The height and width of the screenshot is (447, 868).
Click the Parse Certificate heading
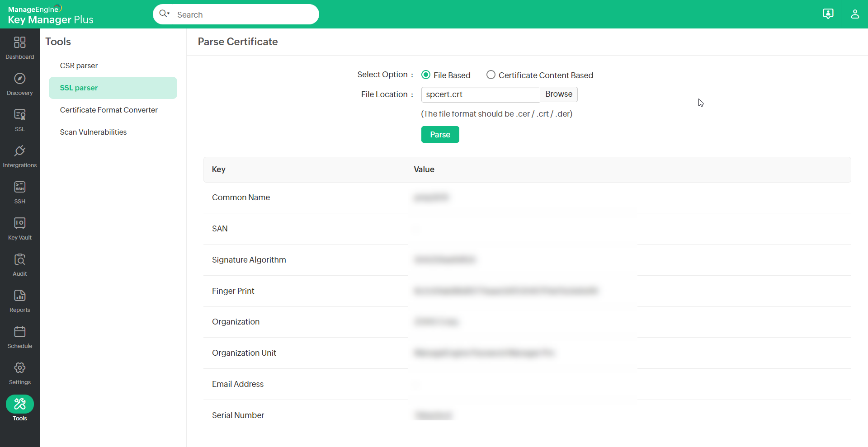tap(238, 42)
